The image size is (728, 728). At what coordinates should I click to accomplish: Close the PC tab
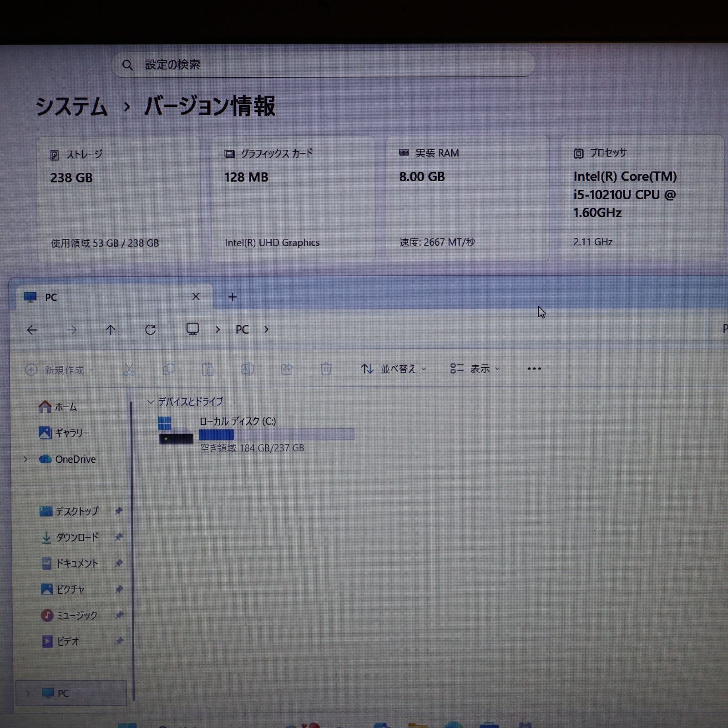(x=196, y=297)
